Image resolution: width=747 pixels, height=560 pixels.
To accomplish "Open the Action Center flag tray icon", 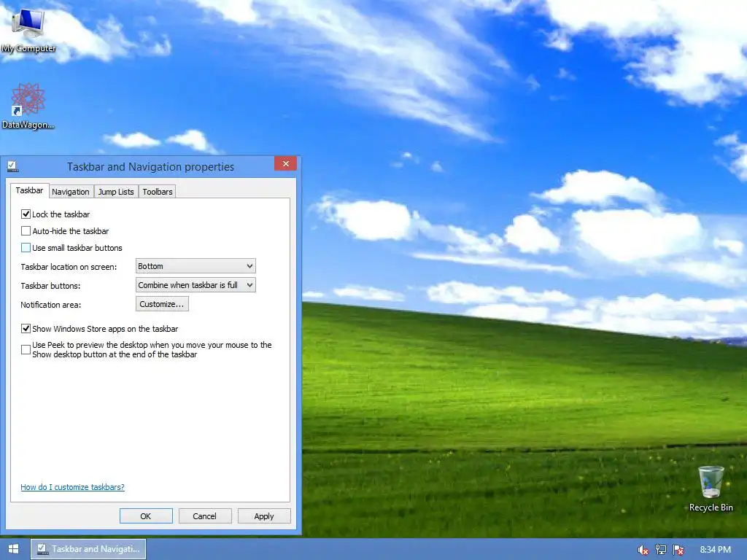I will click(x=678, y=550).
